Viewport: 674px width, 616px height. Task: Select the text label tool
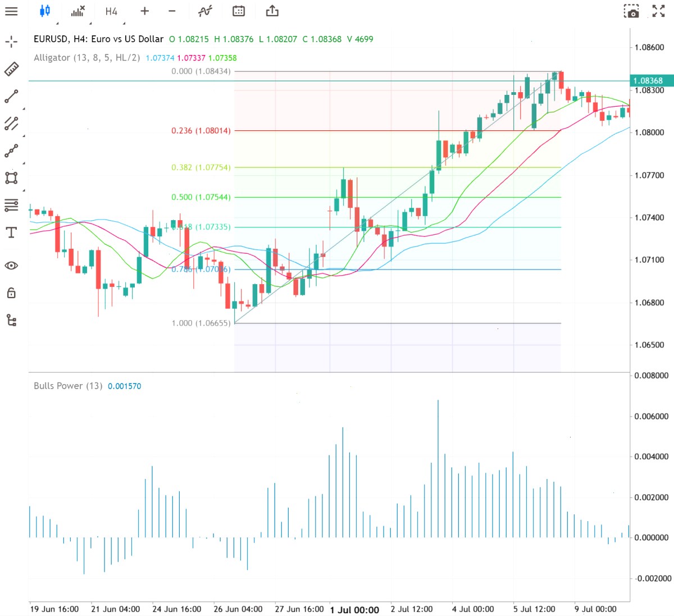[11, 232]
